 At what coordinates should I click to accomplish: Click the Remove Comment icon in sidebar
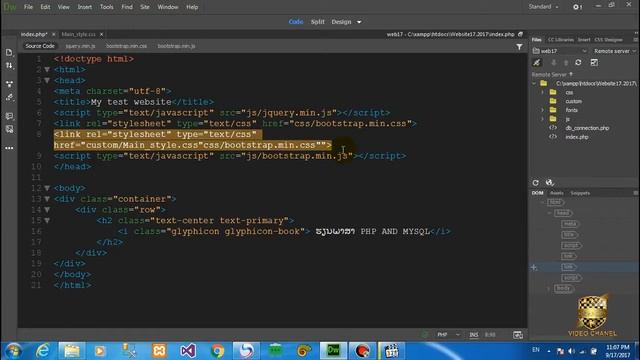point(9,129)
